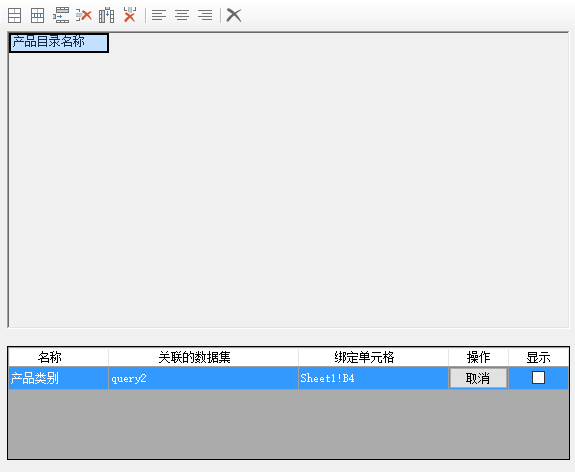Click the gray X delete icon in toolbar
Screen dimensions: 575x472
(234, 15)
